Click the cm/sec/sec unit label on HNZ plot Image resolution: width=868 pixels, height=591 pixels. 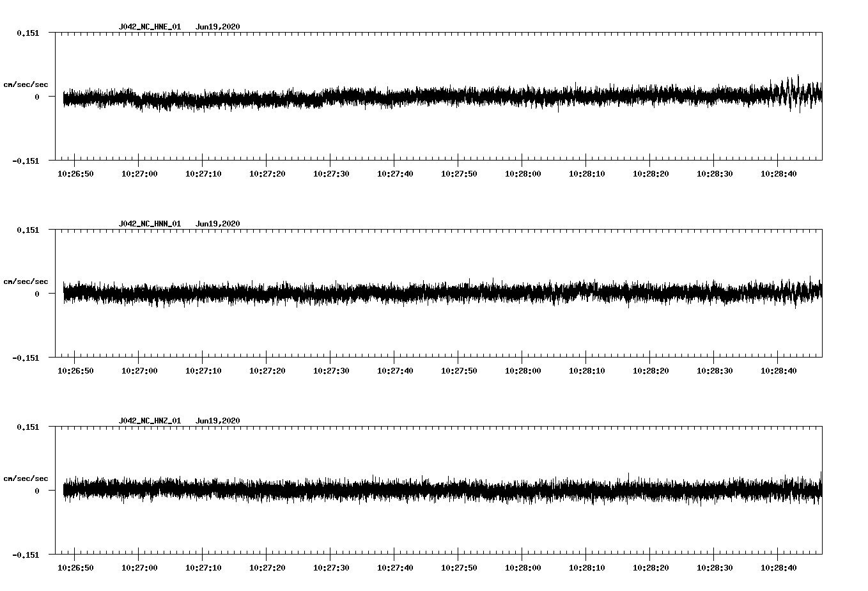coord(26,478)
